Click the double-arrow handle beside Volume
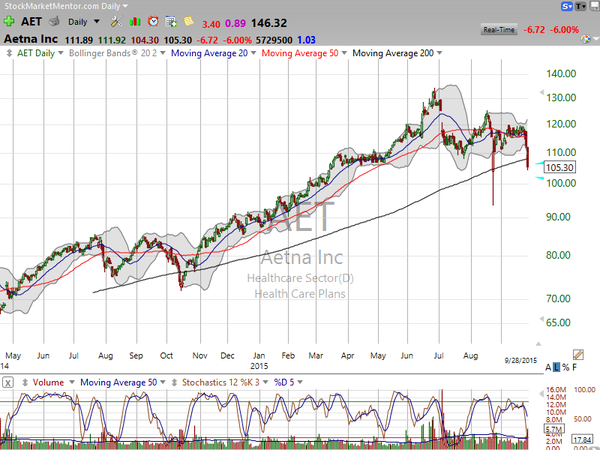 click(25, 382)
